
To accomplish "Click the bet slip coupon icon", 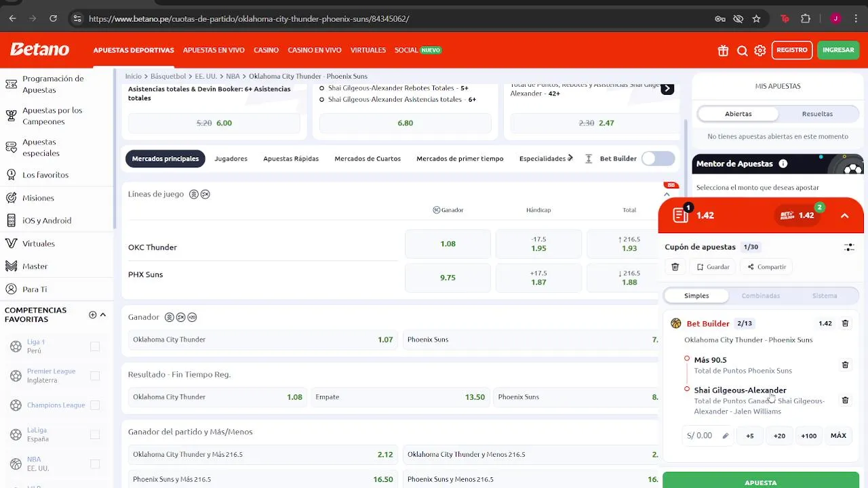I will tap(681, 215).
